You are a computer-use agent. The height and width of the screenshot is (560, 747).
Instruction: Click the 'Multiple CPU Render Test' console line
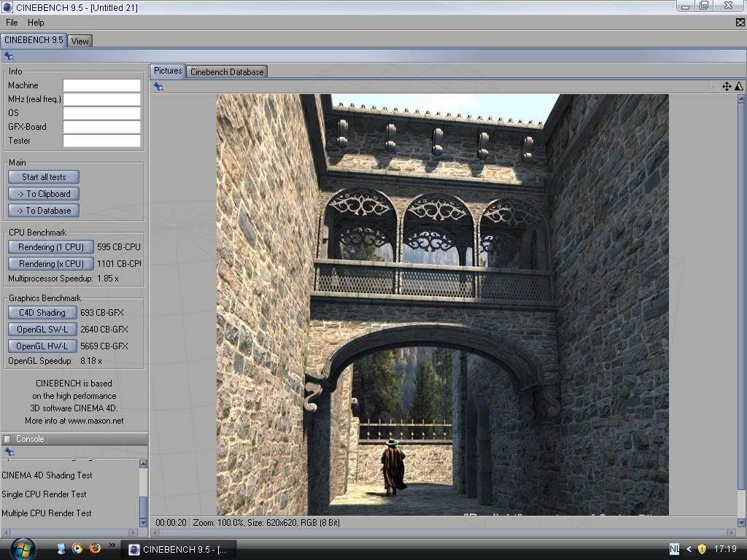(x=47, y=513)
